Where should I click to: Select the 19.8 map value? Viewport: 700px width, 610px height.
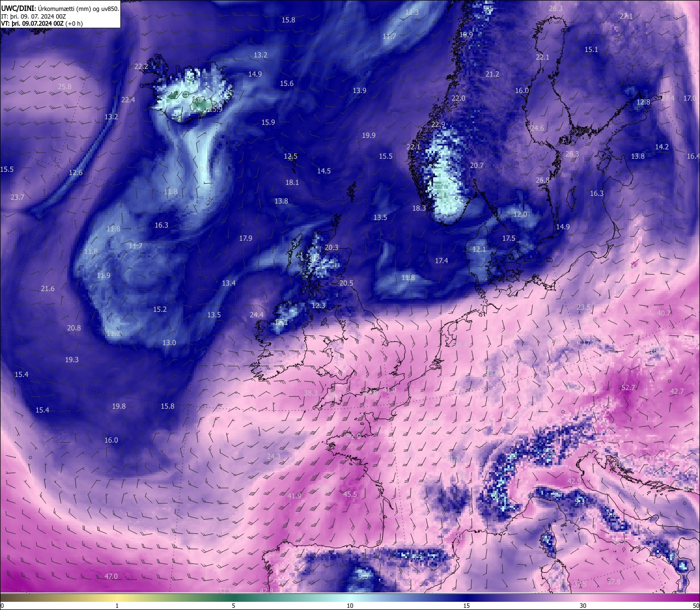[x=119, y=406]
